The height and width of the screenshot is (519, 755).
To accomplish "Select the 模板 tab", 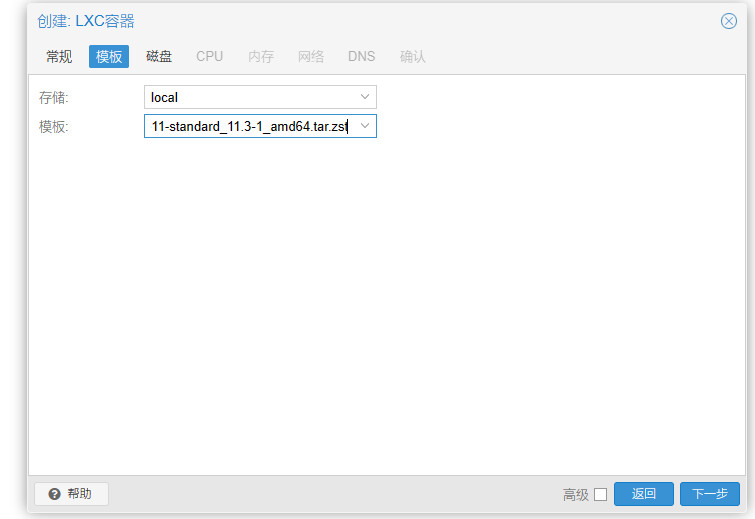I will 109,56.
